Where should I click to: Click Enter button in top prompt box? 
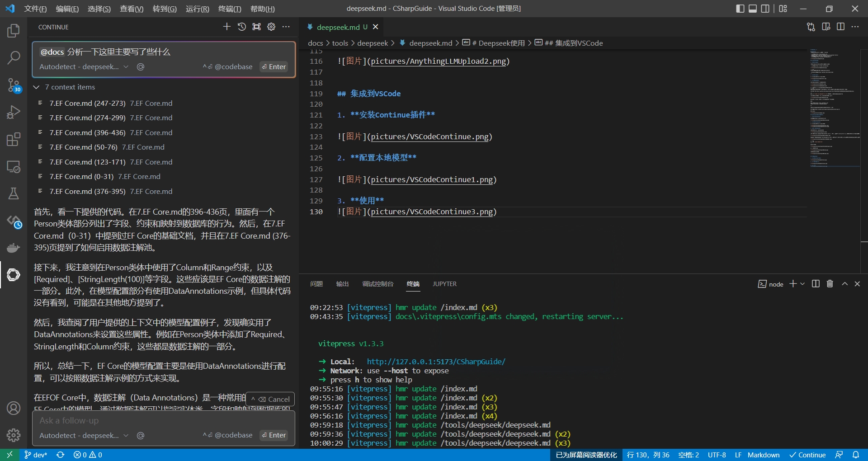tap(274, 66)
